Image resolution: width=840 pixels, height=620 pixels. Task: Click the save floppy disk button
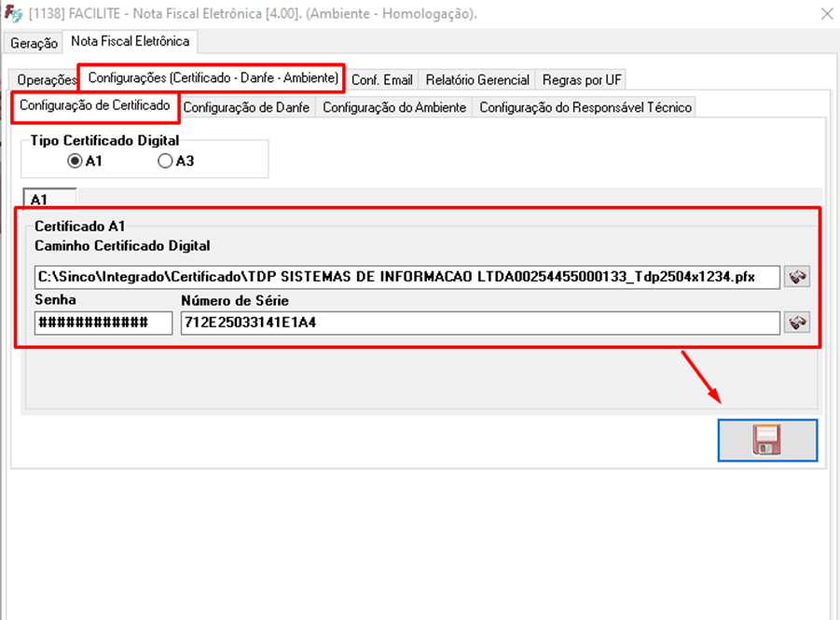pos(767,440)
